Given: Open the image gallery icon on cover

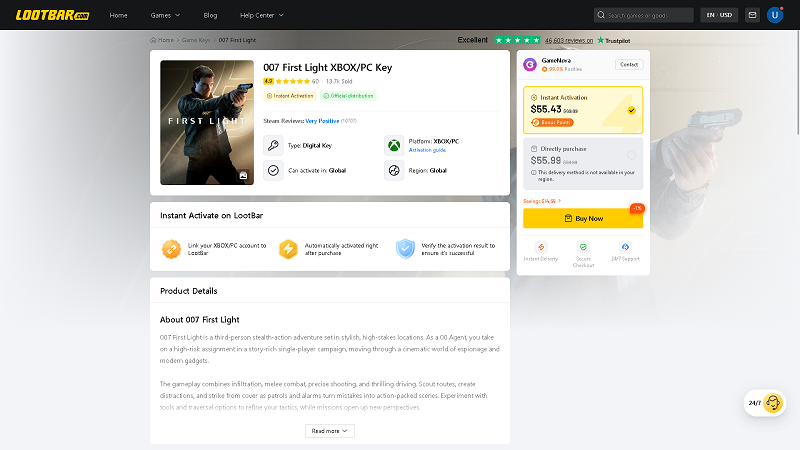Looking at the screenshot, I should pos(243,176).
